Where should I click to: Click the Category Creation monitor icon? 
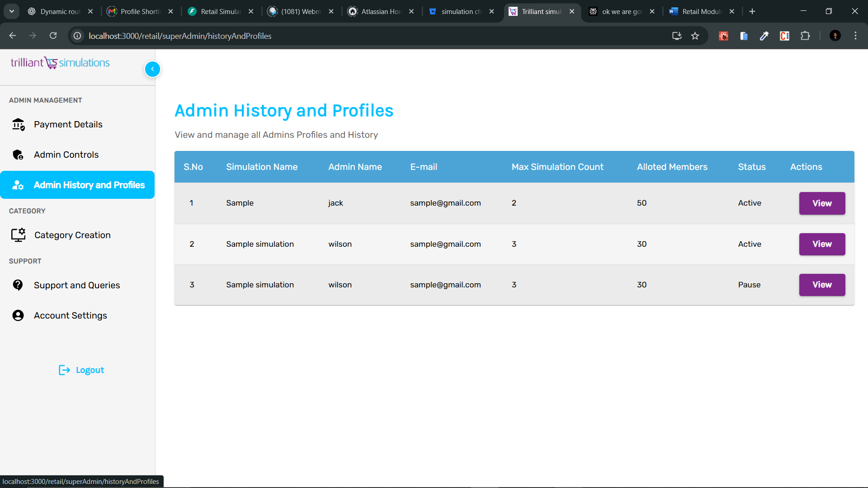pos(18,235)
